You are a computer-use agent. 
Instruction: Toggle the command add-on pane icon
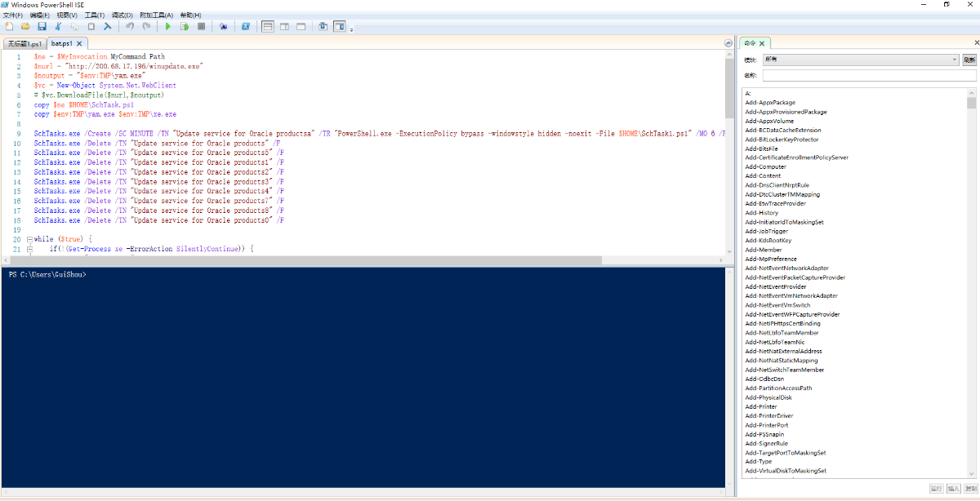tap(340, 27)
